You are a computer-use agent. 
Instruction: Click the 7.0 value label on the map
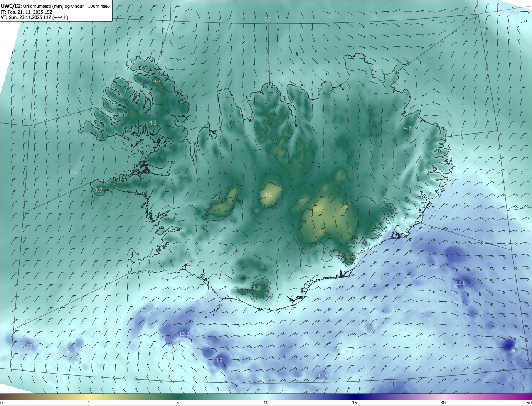point(268,20)
